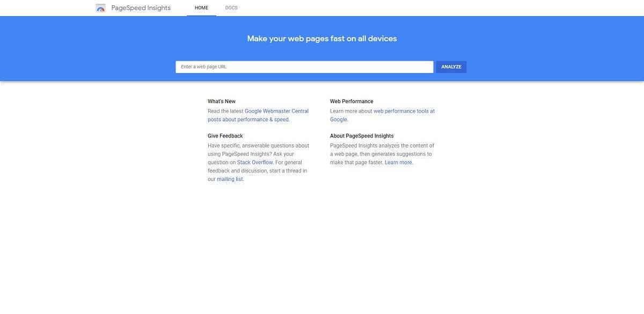This screenshot has height=314, width=644.
Task: Click the colored gauge icon beside the title
Action: pos(100,8)
